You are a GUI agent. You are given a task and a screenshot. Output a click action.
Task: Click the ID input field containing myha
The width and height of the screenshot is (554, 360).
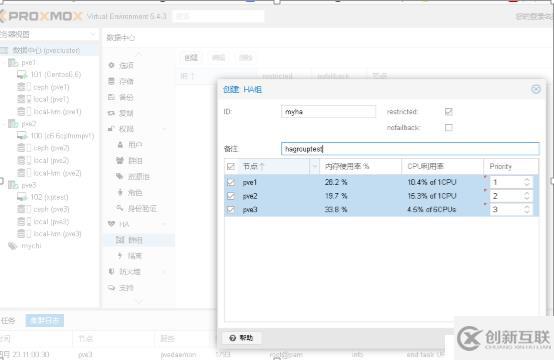click(328, 112)
